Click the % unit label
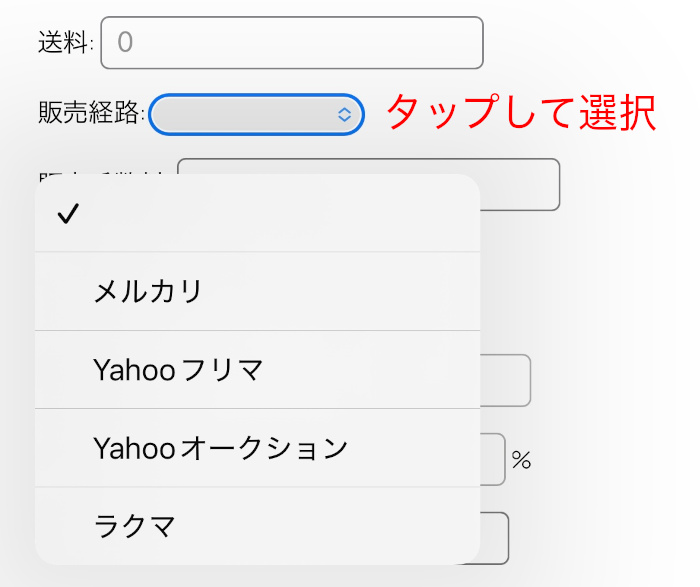The width and height of the screenshot is (700, 587). 521,460
